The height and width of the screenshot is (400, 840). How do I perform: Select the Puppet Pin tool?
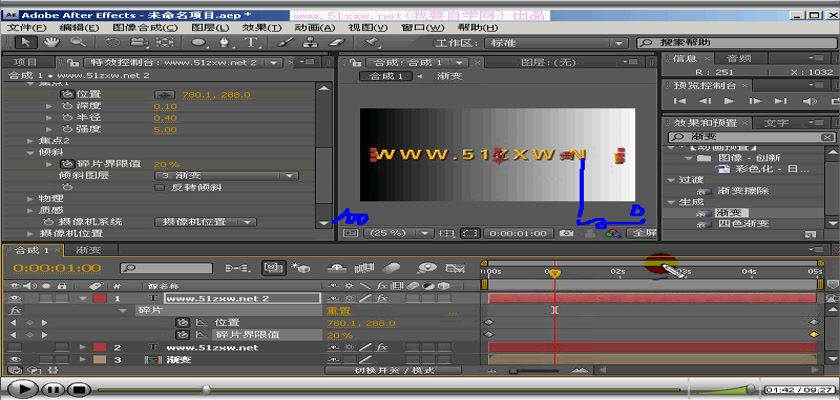[371, 42]
